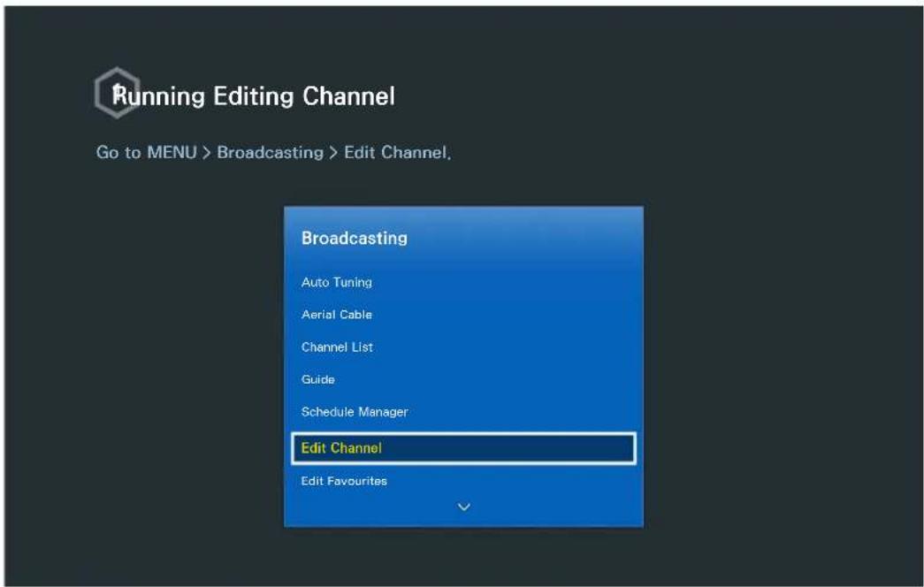Open the Aerial Cable option
Image resolution: width=924 pixels, height=587 pixels.
[337, 315]
